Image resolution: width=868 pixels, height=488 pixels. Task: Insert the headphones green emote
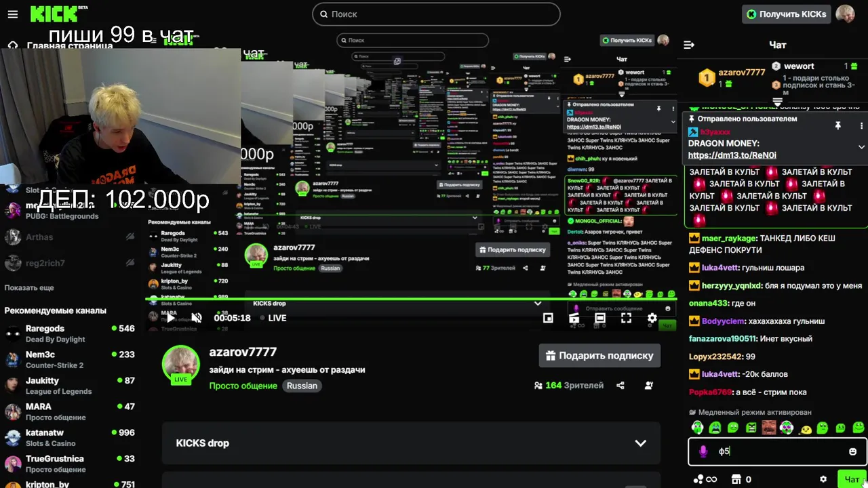click(697, 428)
